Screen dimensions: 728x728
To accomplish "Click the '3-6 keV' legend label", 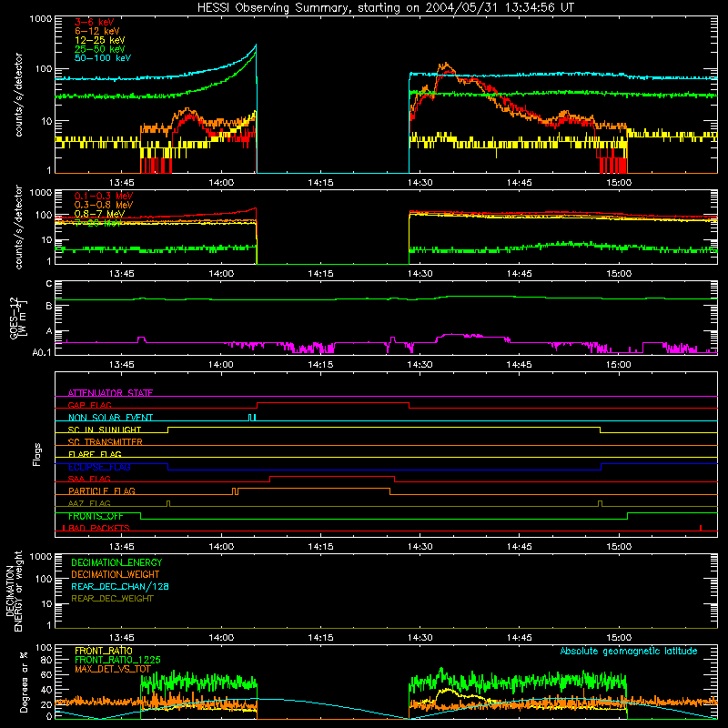I will [x=94, y=22].
